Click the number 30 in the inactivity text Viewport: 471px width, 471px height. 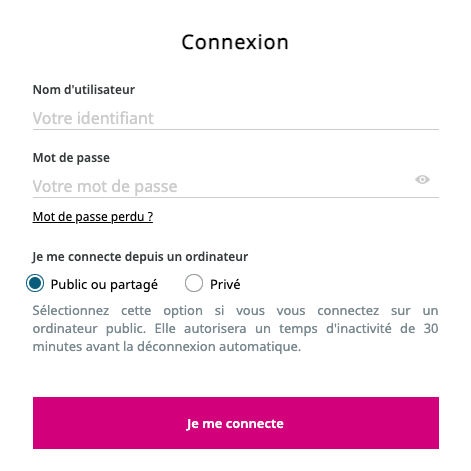[431, 329]
